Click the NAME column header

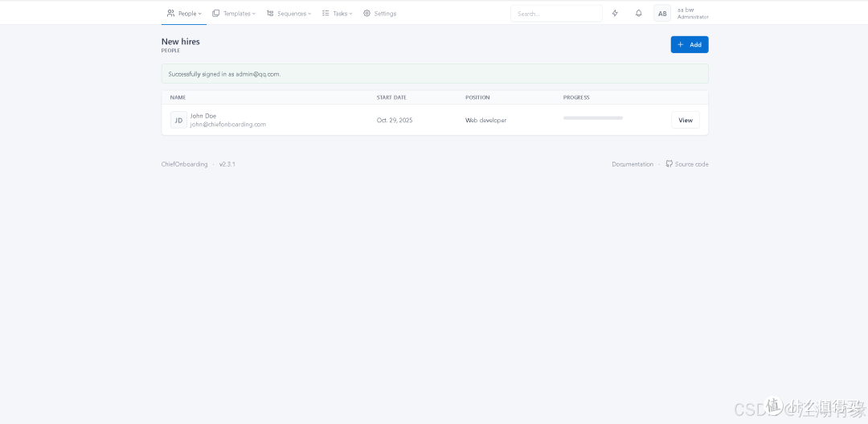point(178,97)
